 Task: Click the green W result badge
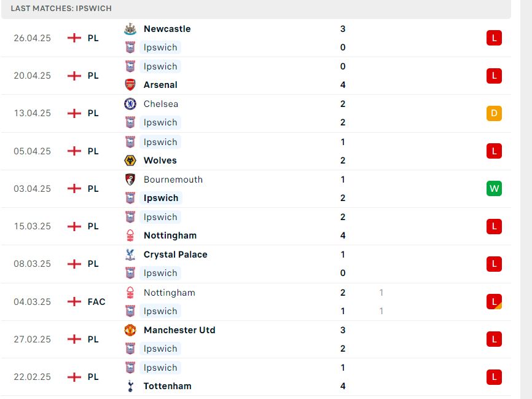pos(494,189)
